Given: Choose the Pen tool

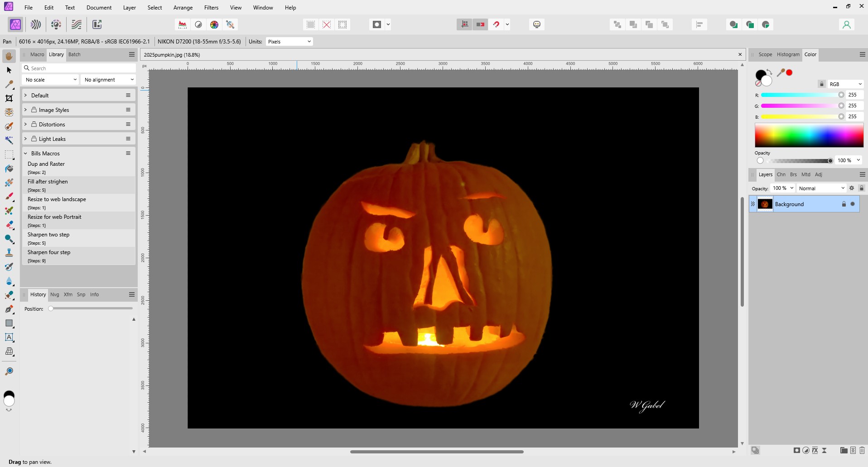Looking at the screenshot, I should point(9,309).
